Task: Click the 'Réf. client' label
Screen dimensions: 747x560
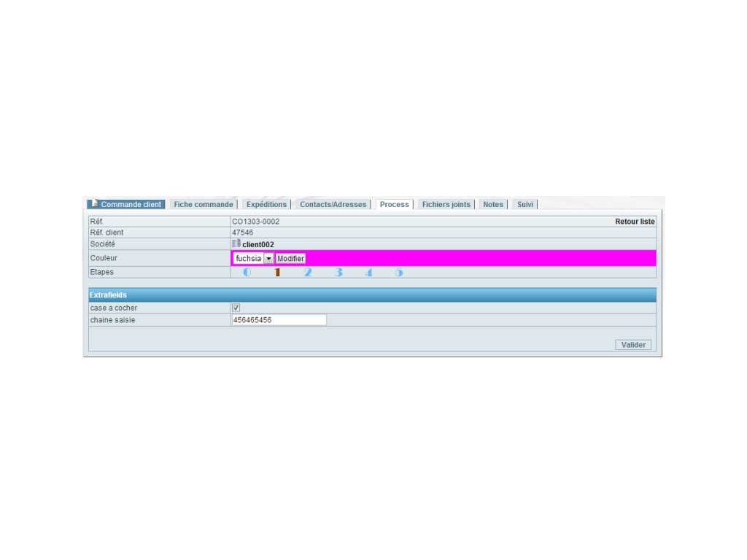Action: pos(107,233)
